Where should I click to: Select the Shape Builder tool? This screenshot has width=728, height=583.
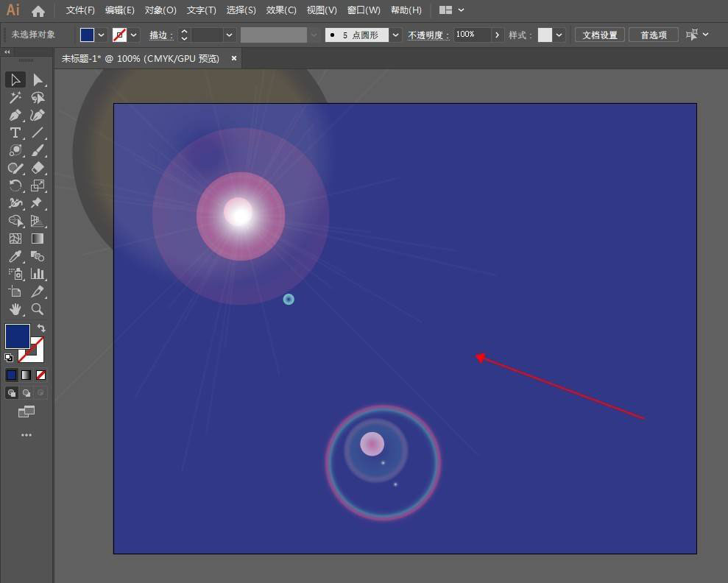click(x=15, y=221)
